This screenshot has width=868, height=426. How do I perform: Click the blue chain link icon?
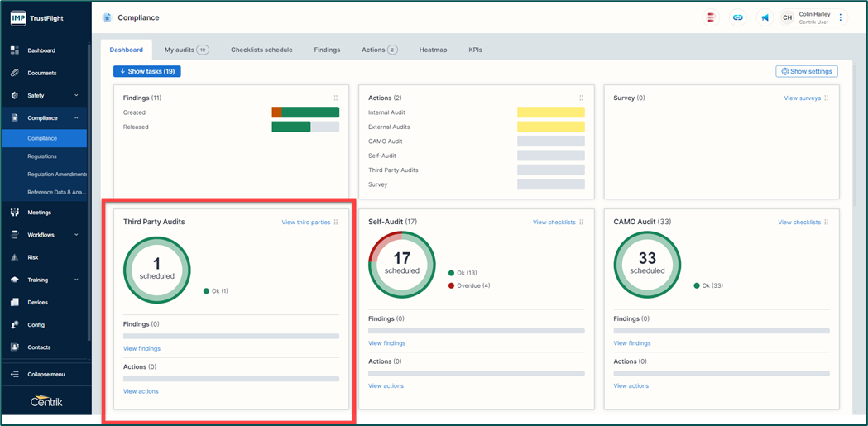pyautogui.click(x=737, y=17)
